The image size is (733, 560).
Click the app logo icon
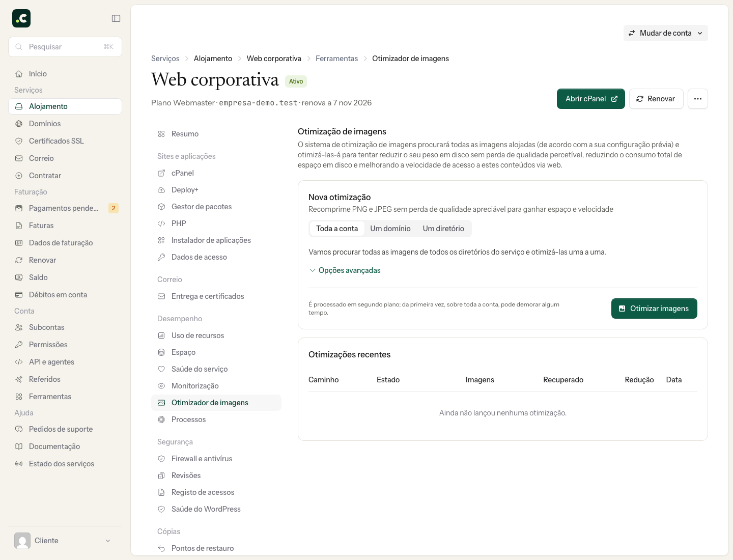[x=21, y=18]
